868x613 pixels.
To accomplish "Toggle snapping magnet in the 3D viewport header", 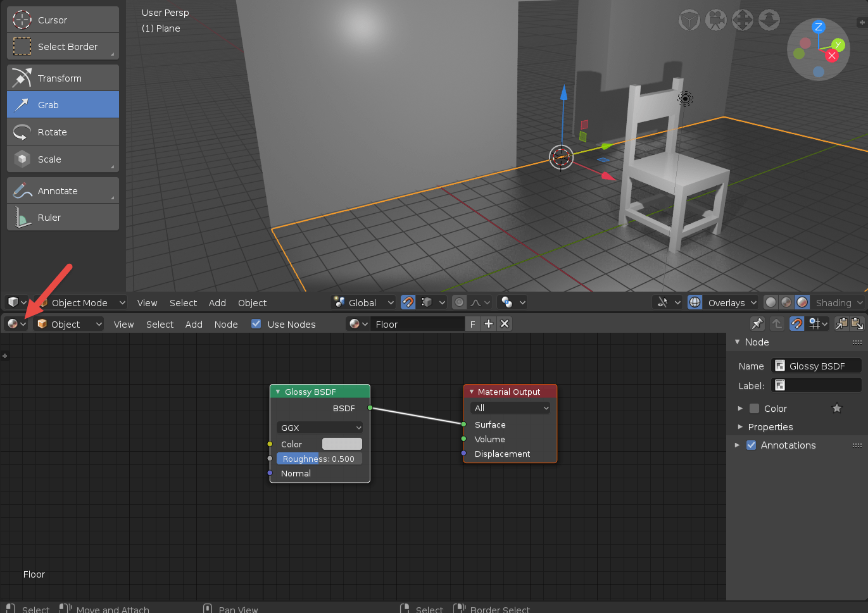I will (x=408, y=302).
